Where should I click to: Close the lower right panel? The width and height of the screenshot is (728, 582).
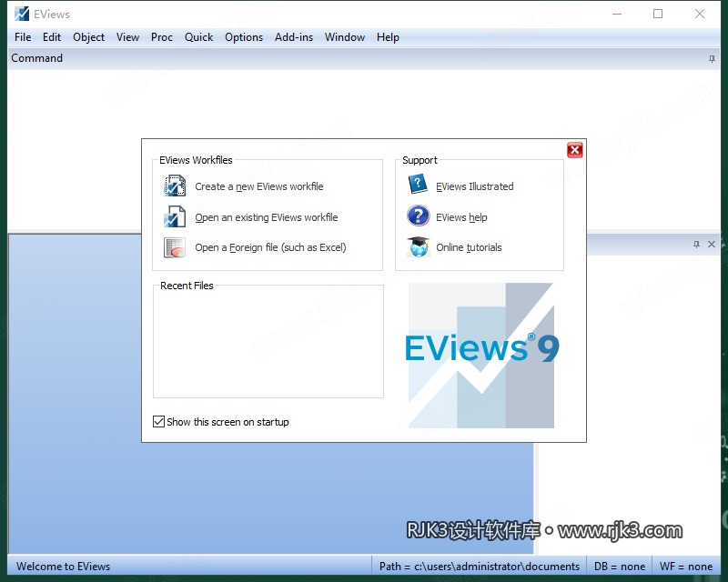pos(712,244)
